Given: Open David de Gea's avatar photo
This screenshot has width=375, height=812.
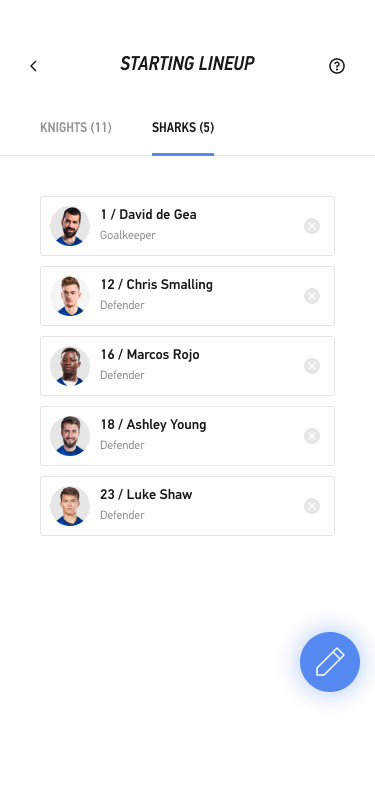Looking at the screenshot, I should tap(70, 226).
